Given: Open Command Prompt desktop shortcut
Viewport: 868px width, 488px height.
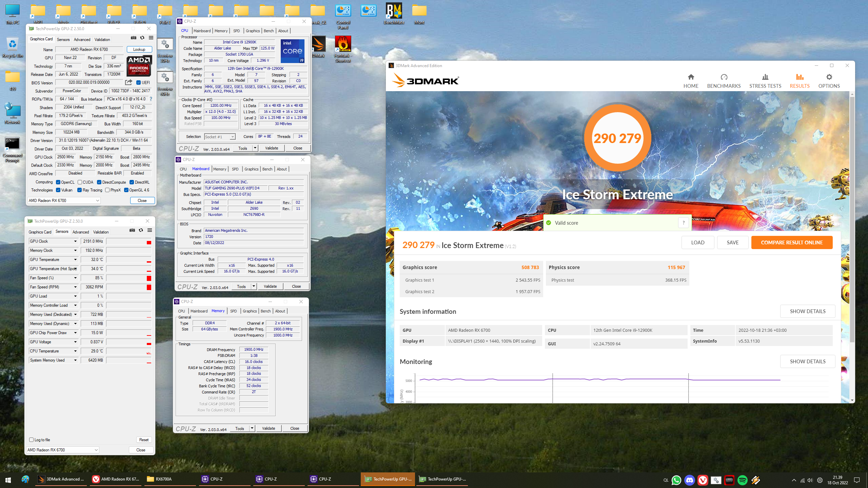Looking at the screenshot, I should click(x=13, y=150).
